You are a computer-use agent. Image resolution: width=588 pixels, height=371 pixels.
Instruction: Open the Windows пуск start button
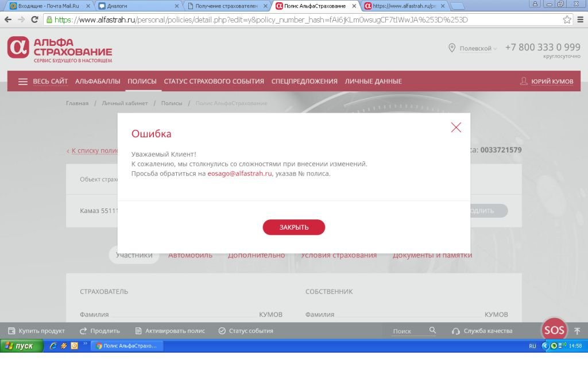(21, 346)
